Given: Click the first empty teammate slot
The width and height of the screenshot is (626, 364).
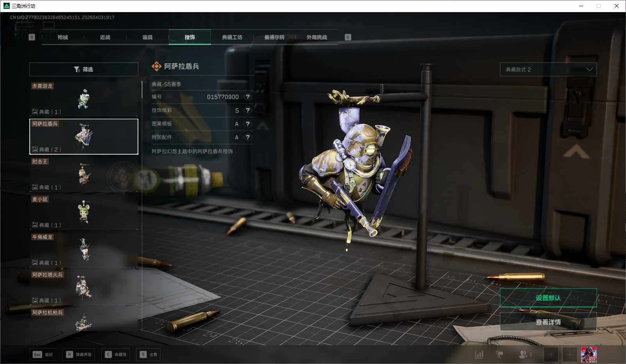Looking at the screenshot, I should tap(551, 354).
